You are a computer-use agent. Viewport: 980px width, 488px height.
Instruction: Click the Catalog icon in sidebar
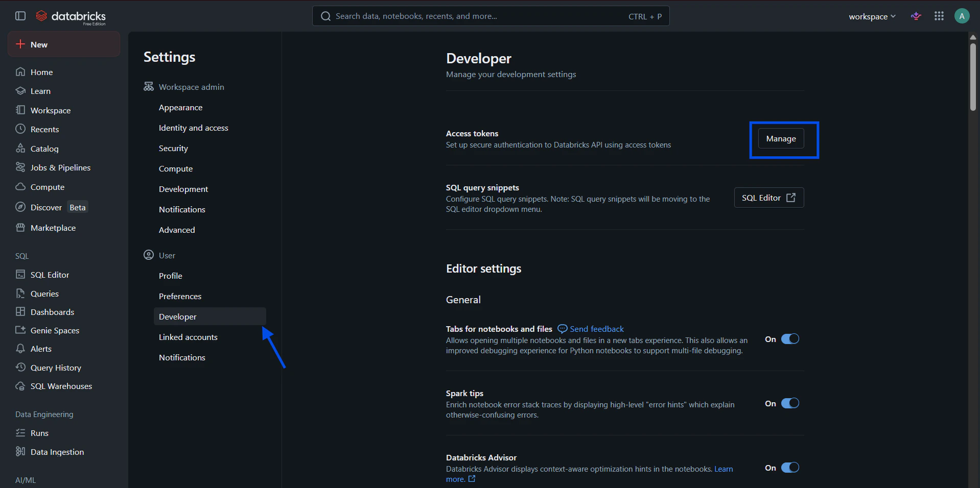click(20, 149)
